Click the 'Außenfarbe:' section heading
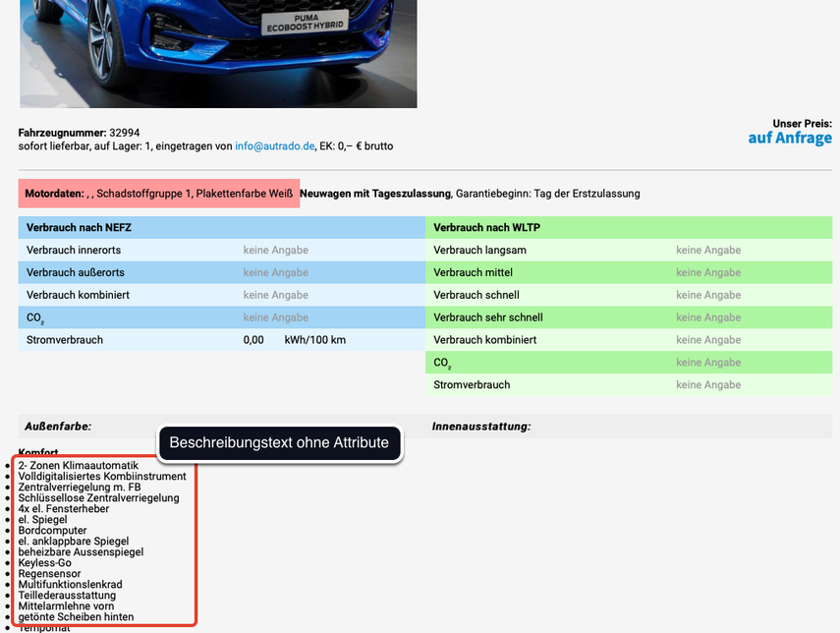The height and width of the screenshot is (633, 840). coord(58,427)
